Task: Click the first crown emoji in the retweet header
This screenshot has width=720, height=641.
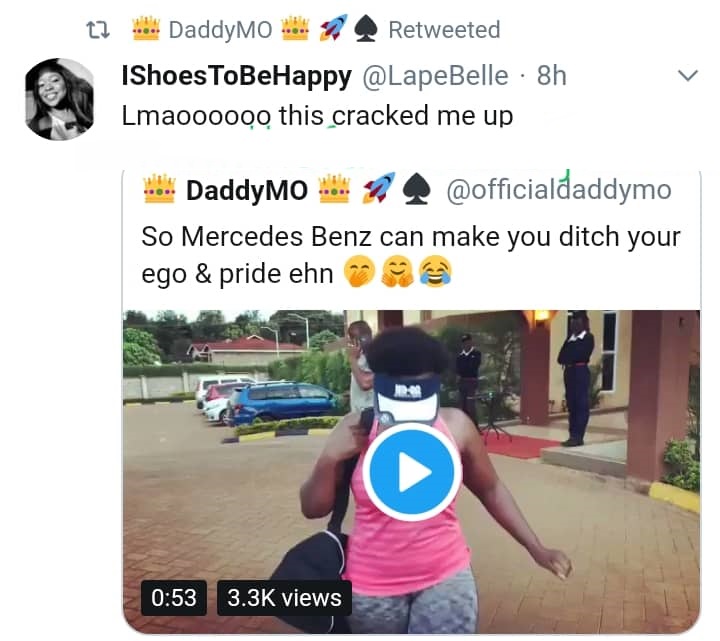Action: tap(146, 30)
